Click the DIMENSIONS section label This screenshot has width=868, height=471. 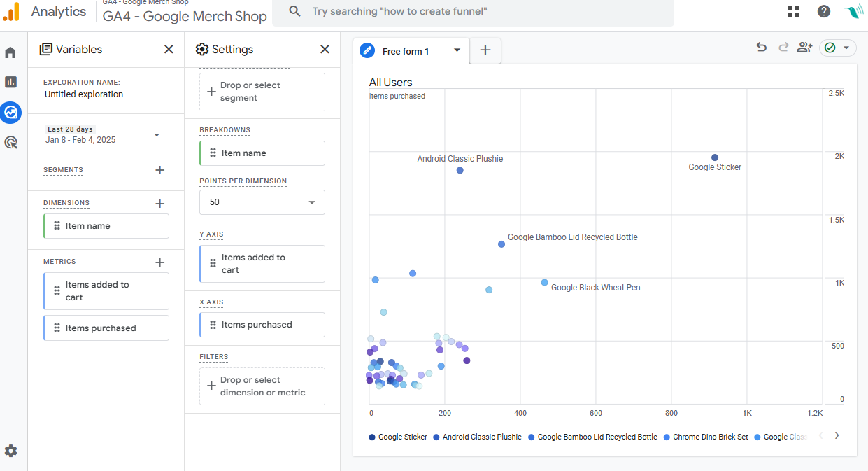pos(66,203)
